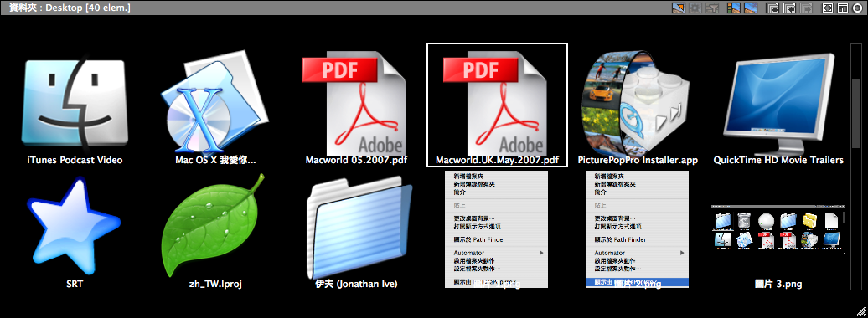Viewport: 868px width, 318px height.
Task: Select the SRT blue star item
Action: pos(74,227)
